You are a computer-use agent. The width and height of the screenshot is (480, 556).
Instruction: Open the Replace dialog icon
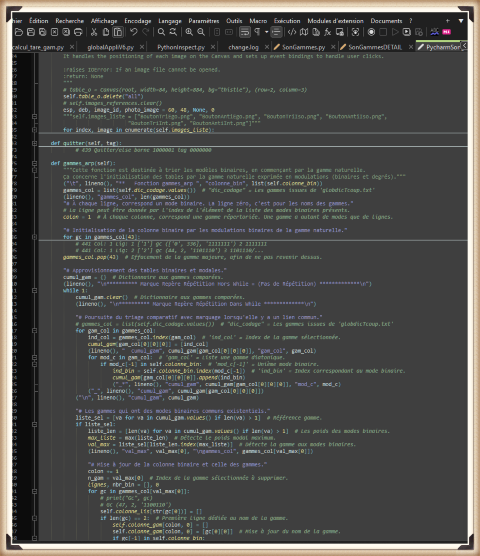coord(173,32)
